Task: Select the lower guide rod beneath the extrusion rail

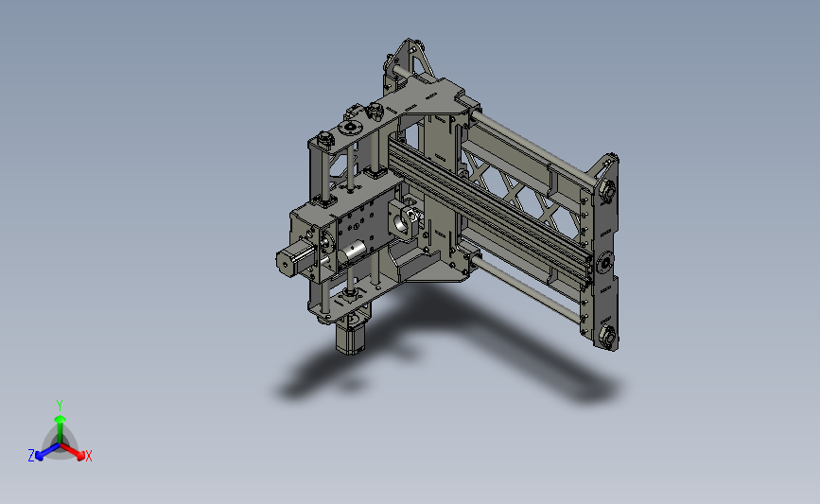Action: tap(525, 289)
